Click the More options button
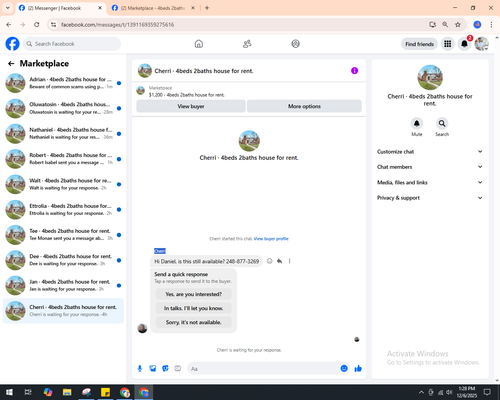Screen dimensions: 500x400 (304, 106)
